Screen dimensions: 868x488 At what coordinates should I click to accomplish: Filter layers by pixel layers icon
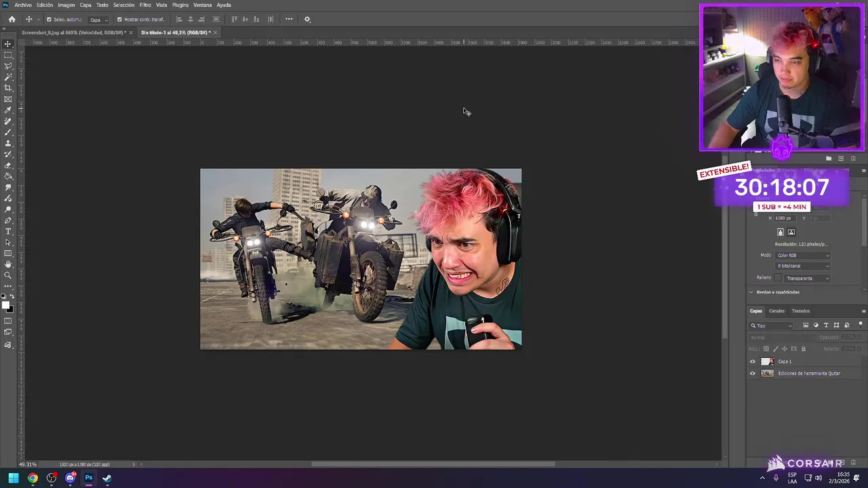806,325
